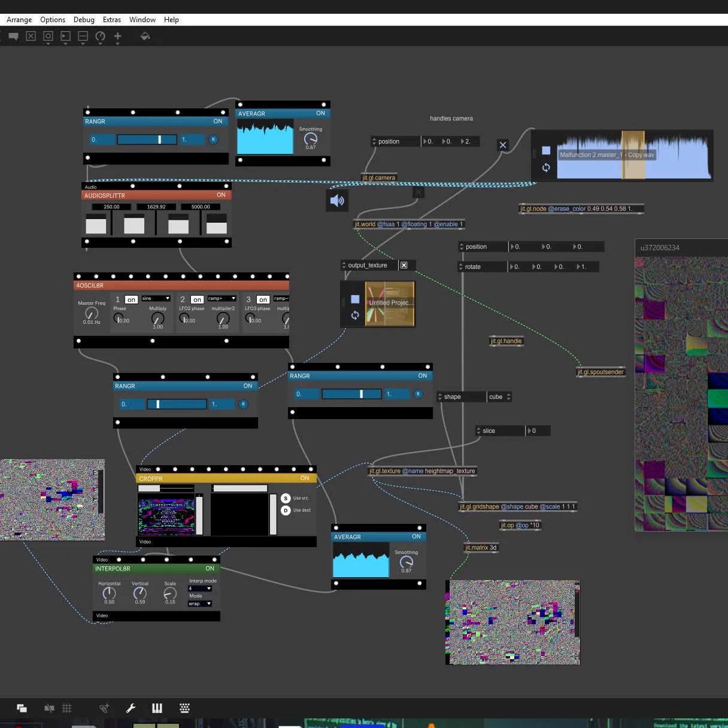Click the AUDIOSPLITTR 1629.92 frequency field
728x728 pixels.
(x=156, y=207)
